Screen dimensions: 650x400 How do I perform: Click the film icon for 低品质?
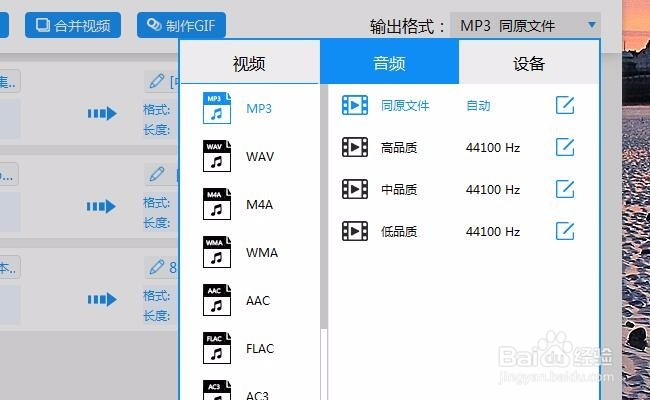[x=355, y=231]
